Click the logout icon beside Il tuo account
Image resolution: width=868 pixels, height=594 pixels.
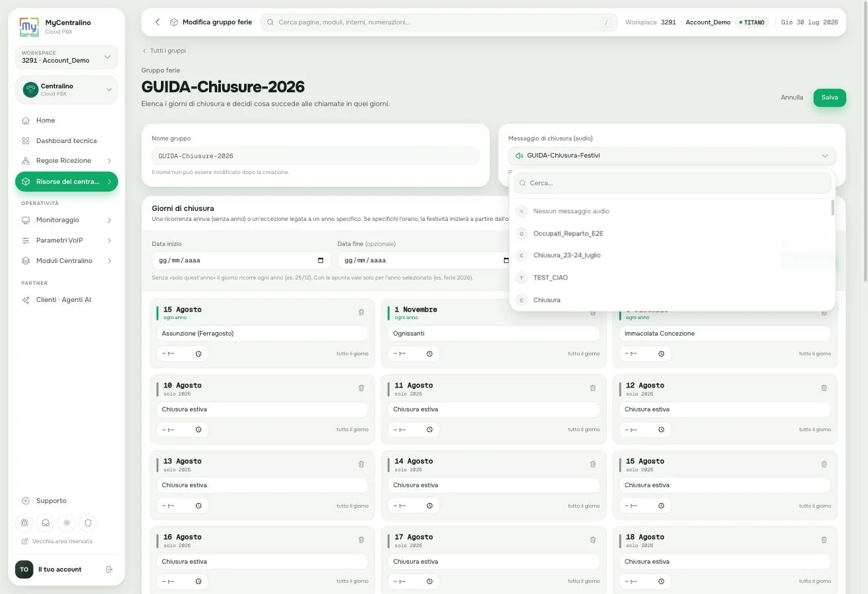(x=109, y=570)
